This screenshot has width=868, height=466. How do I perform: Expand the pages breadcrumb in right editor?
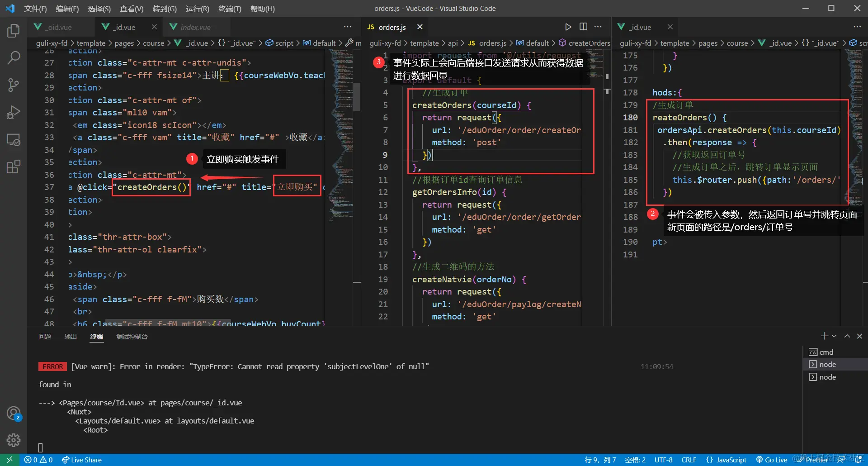pos(708,43)
